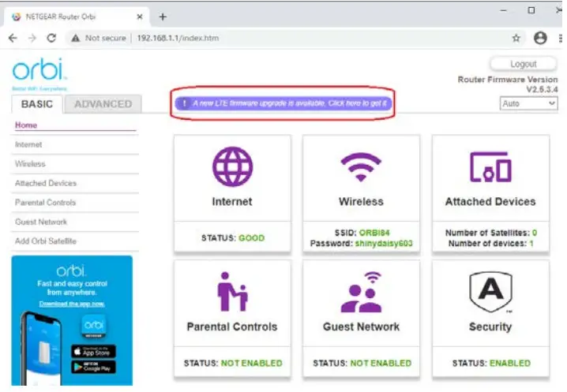Click Number of Satellites value

(535, 233)
